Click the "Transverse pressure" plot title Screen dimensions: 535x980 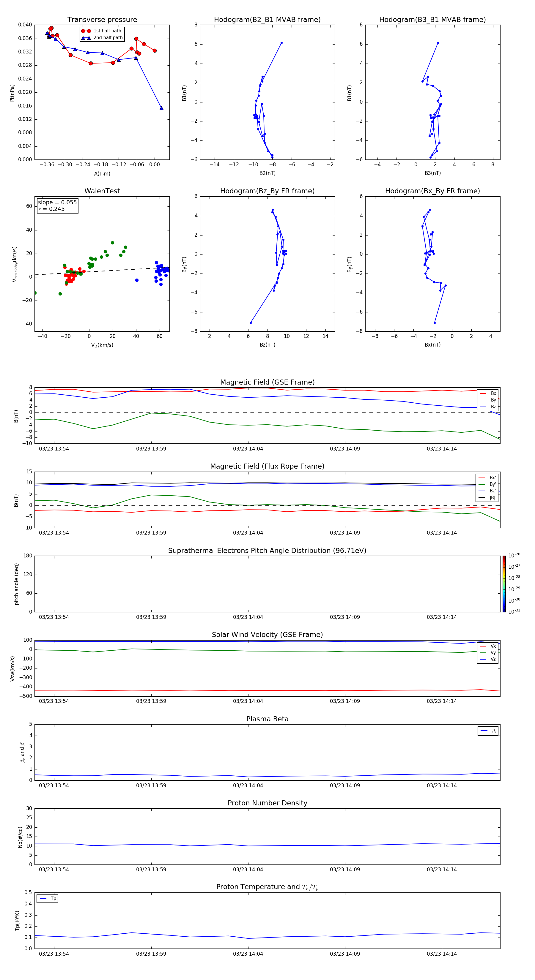point(102,20)
